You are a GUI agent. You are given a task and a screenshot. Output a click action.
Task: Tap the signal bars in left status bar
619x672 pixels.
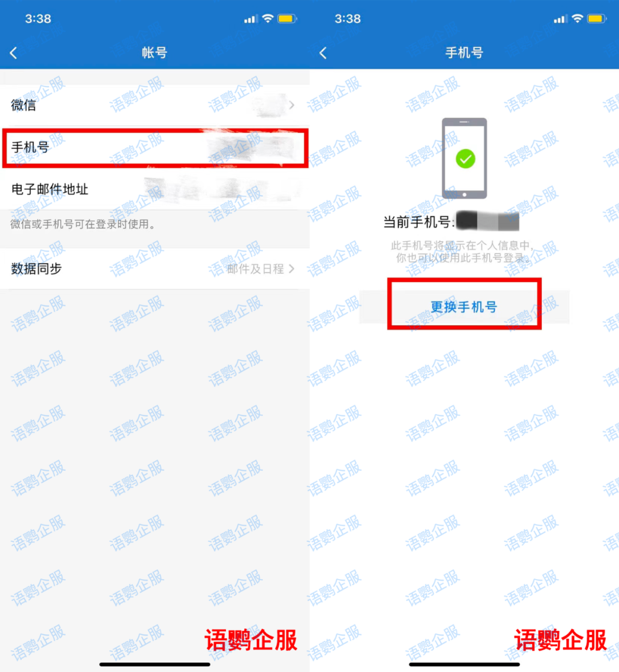[x=250, y=19]
